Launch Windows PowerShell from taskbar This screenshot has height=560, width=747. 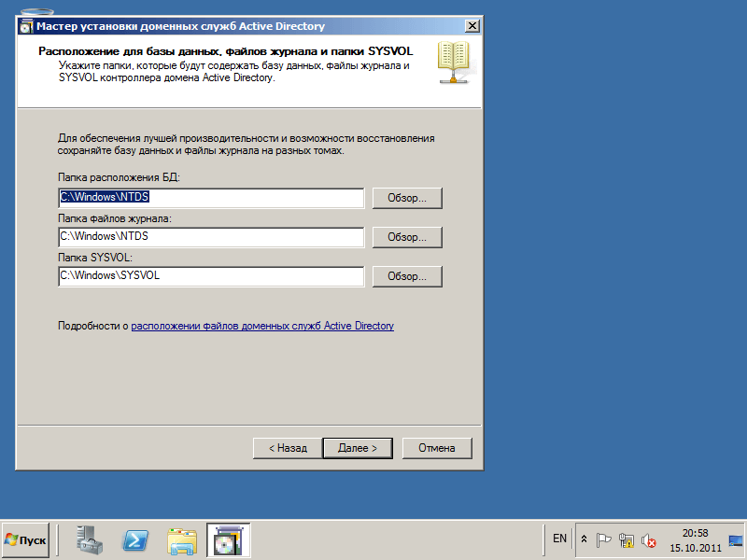(x=135, y=540)
